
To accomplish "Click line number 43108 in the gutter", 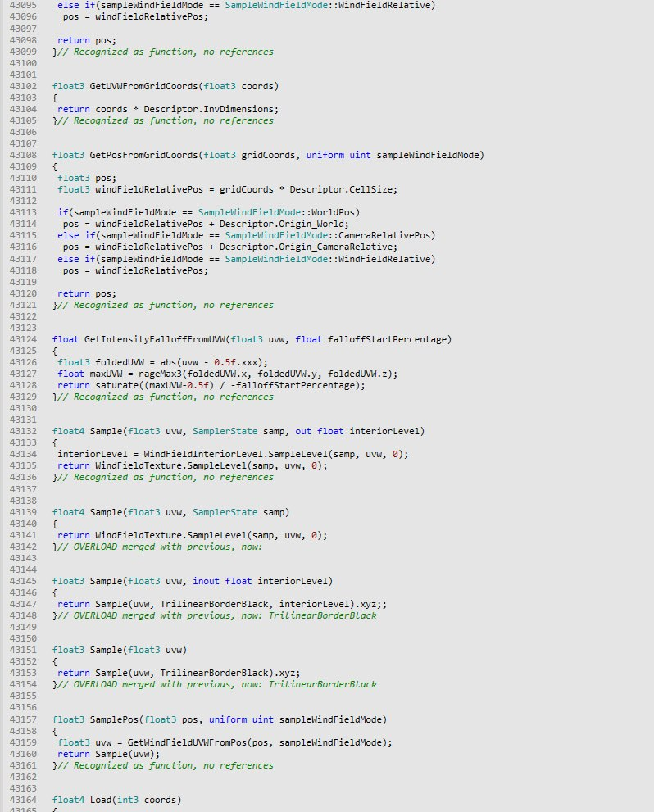I will 23,155.
